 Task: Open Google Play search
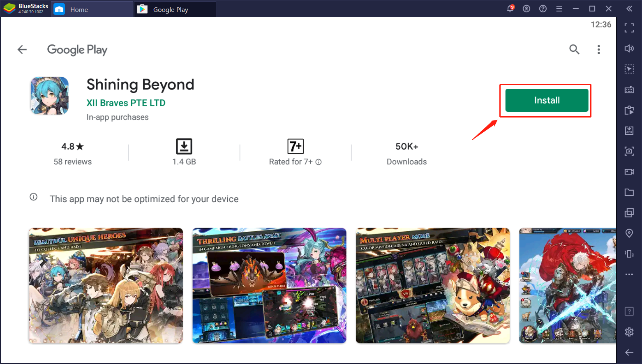(574, 50)
